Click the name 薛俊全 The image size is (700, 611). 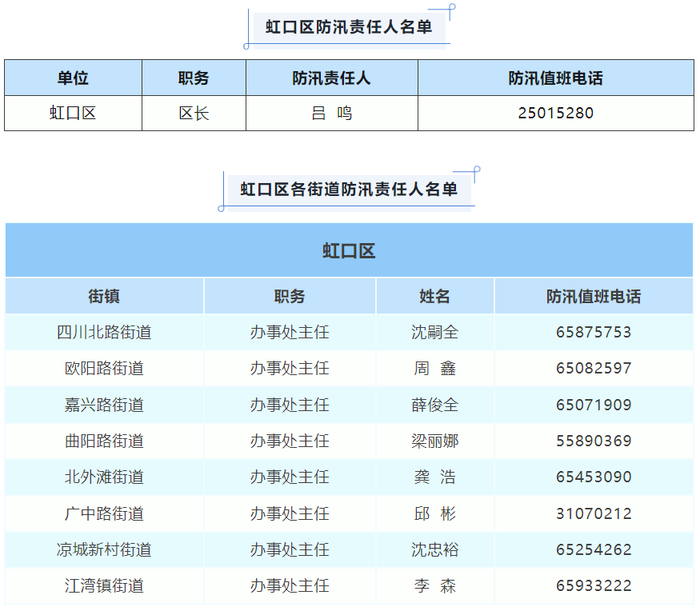[434, 405]
